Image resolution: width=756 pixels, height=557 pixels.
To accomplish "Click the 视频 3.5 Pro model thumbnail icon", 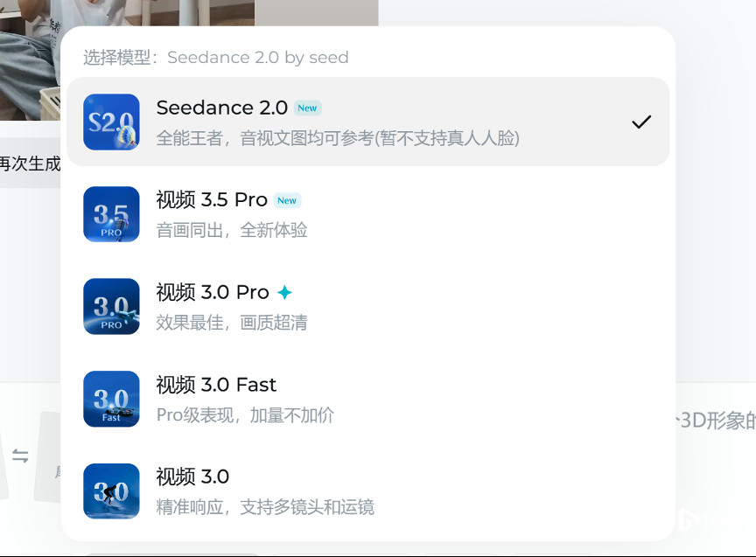I will click(111, 214).
